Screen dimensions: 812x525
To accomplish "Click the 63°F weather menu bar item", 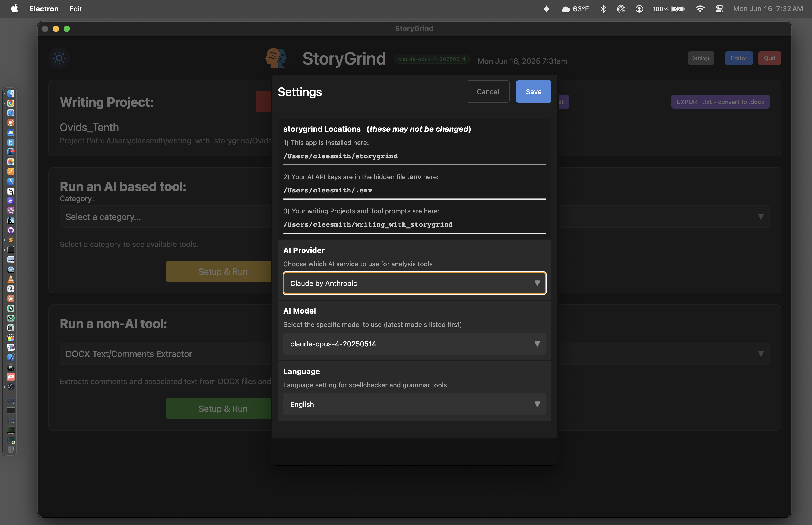I will point(575,9).
